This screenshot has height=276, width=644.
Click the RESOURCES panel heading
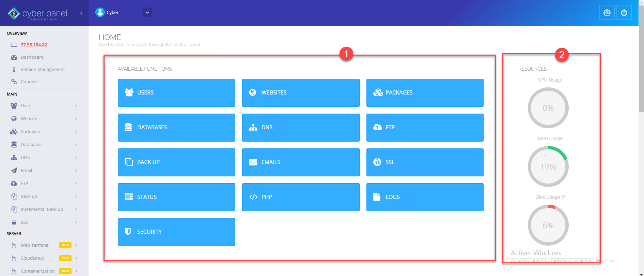[532, 69]
